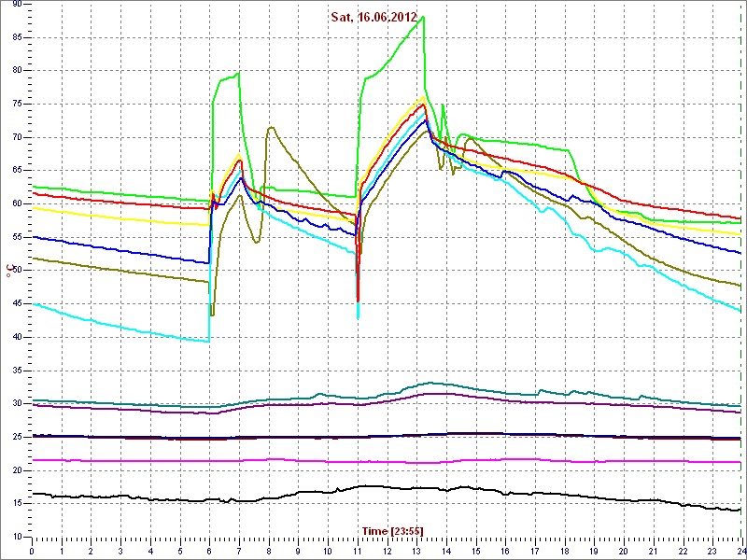Click the '45' value on temperature axis

click(x=16, y=304)
